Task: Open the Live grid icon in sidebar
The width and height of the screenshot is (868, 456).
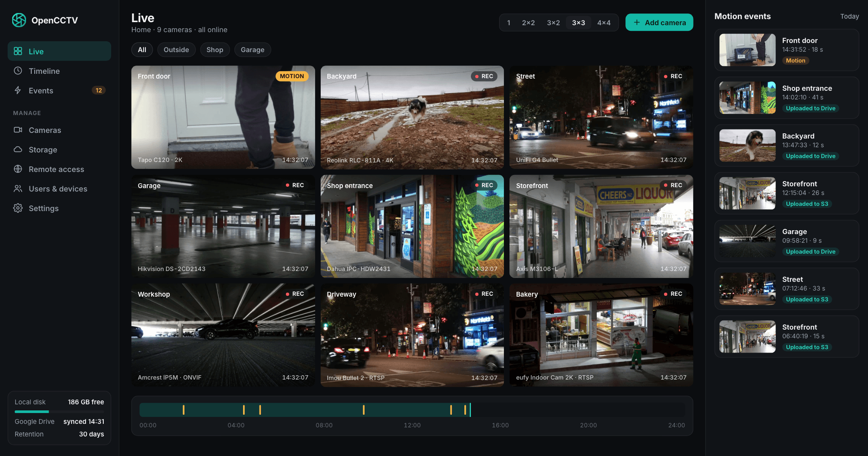Action: [18, 51]
